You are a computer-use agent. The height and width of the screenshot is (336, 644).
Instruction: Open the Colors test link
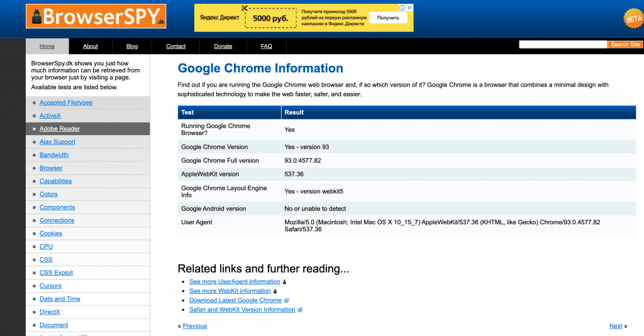click(48, 195)
